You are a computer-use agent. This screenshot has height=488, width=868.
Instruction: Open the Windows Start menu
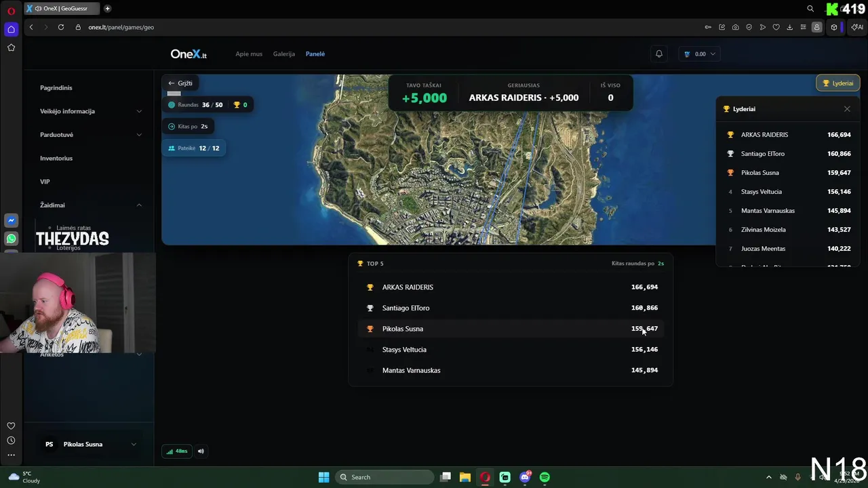[323, 477]
